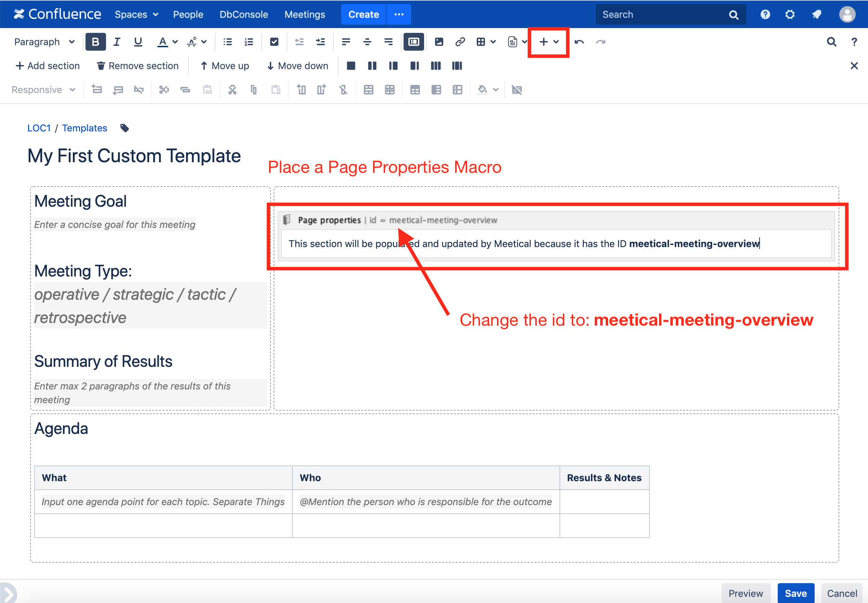Viewport: 868px width, 603px height.
Task: Select three columns with sidebars layout
Action: [457, 66]
